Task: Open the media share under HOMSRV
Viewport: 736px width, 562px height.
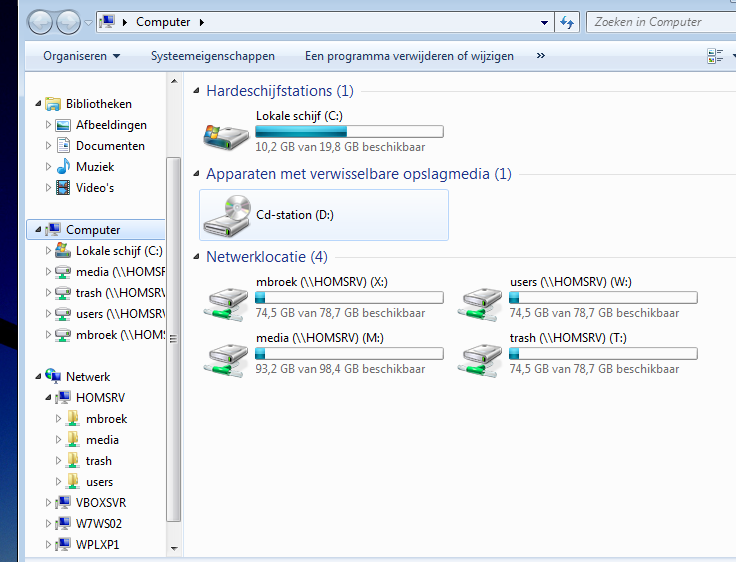Action: point(102,440)
